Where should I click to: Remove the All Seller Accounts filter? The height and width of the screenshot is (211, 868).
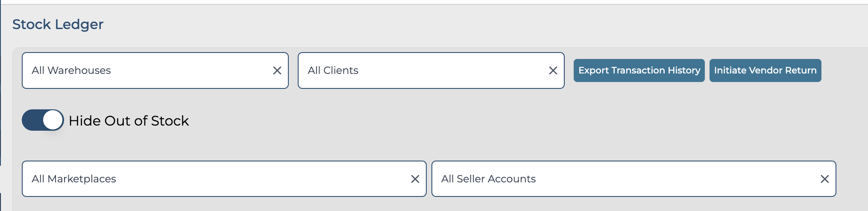pos(825,179)
